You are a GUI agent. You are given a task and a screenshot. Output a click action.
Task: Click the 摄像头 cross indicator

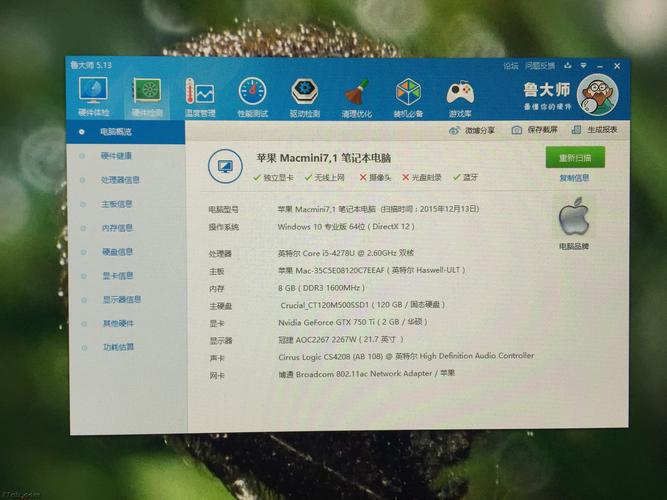tap(375, 177)
